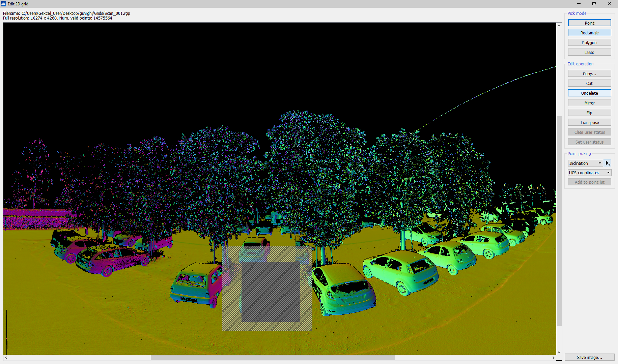Screen dimensions: 618x364
Task: Click the Undelete operation button
Action: pos(589,93)
